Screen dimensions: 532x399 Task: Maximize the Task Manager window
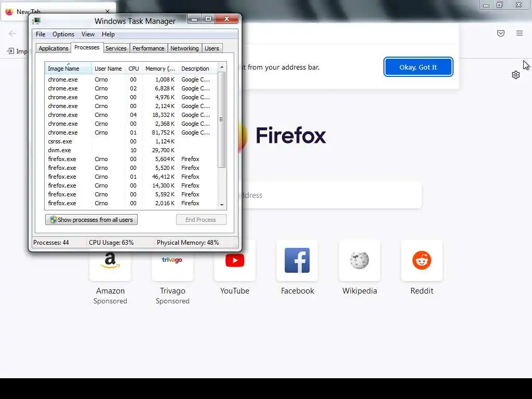coord(208,19)
